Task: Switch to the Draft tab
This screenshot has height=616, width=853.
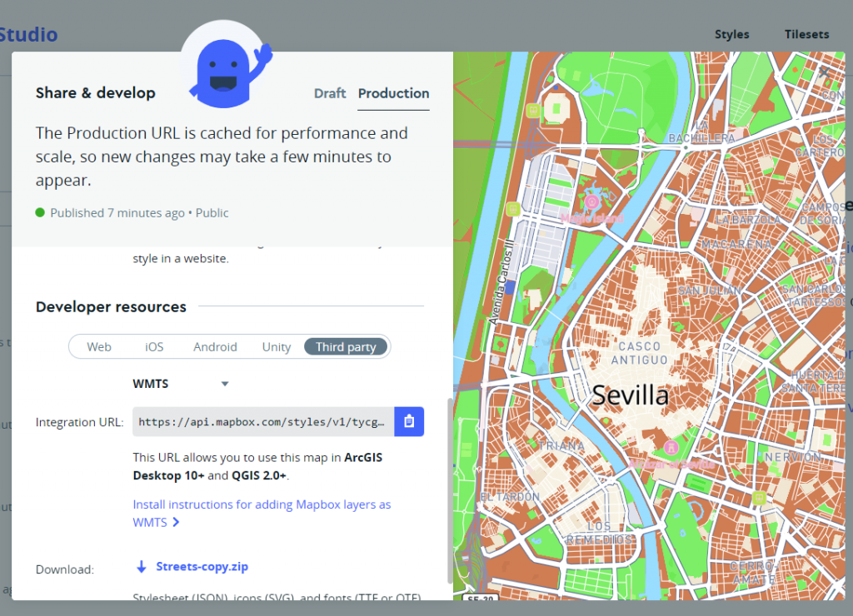Action: pyautogui.click(x=330, y=93)
